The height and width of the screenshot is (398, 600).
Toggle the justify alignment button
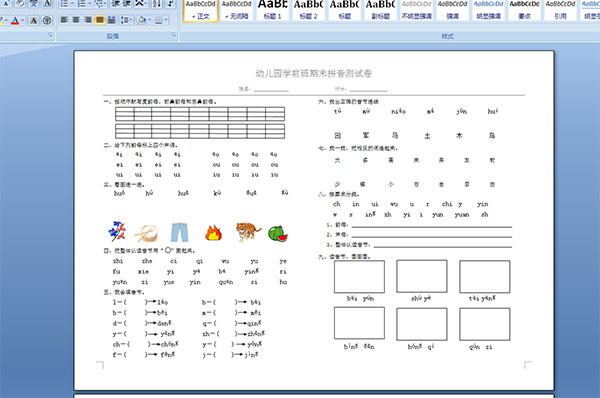(99, 20)
